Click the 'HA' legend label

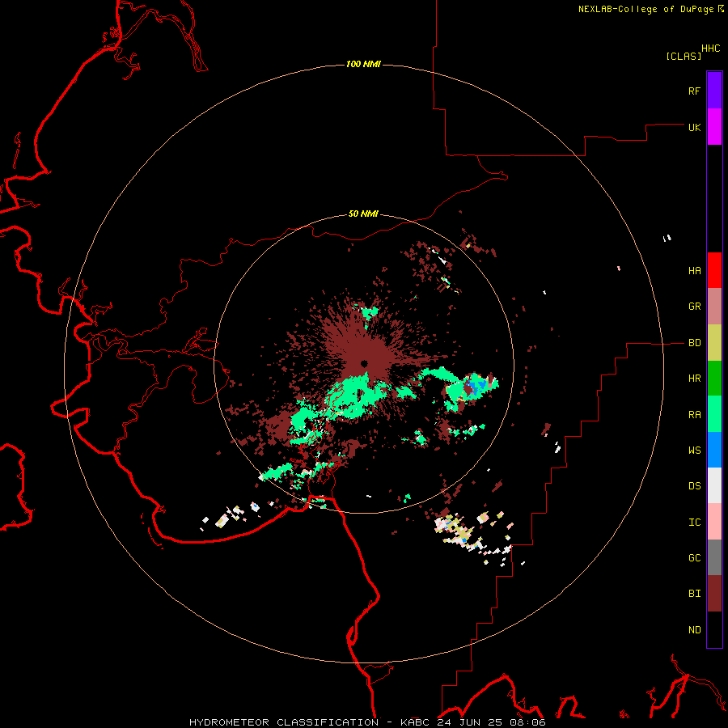click(x=694, y=271)
